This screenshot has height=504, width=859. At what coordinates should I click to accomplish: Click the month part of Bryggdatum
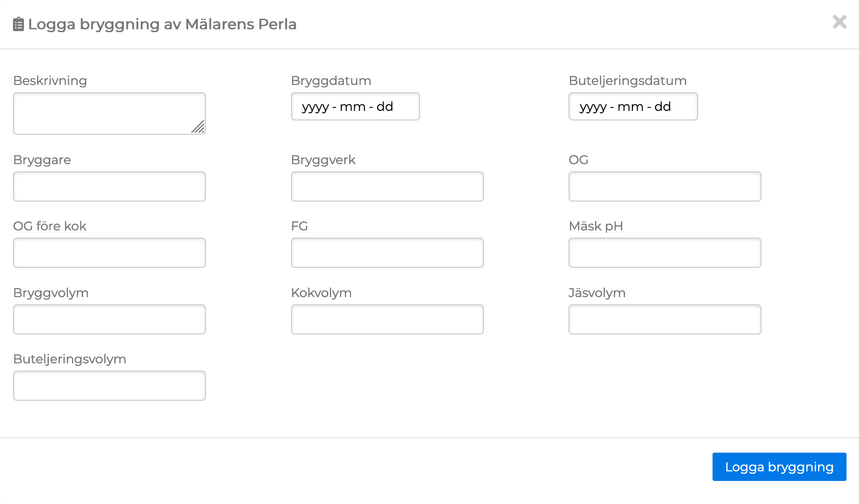[x=352, y=107]
